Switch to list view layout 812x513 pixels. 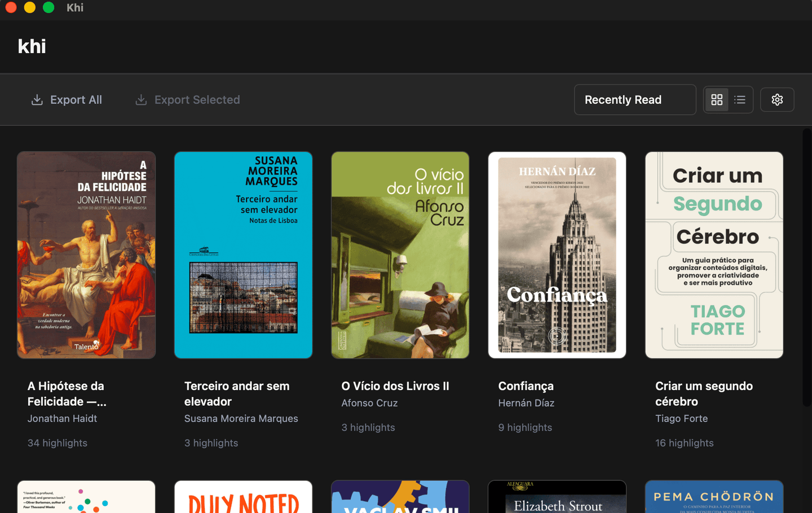pos(740,100)
